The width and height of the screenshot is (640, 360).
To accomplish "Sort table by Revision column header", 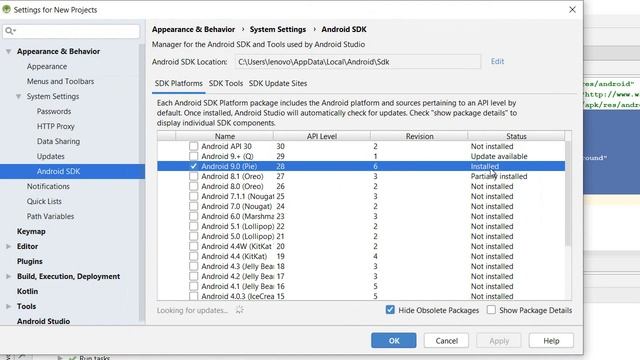I will coord(419,136).
